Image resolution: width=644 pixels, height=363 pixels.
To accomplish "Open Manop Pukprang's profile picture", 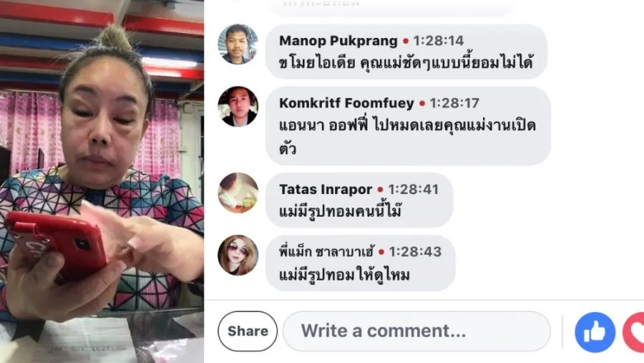I will (x=238, y=44).
